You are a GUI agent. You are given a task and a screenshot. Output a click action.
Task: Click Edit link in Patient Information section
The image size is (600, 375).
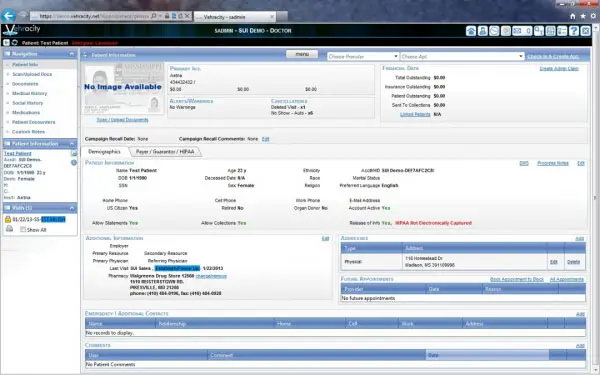coord(580,163)
